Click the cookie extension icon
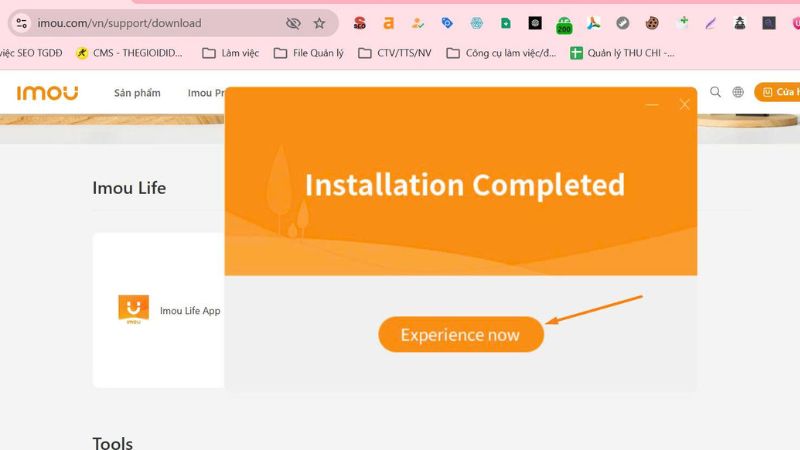 652,23
